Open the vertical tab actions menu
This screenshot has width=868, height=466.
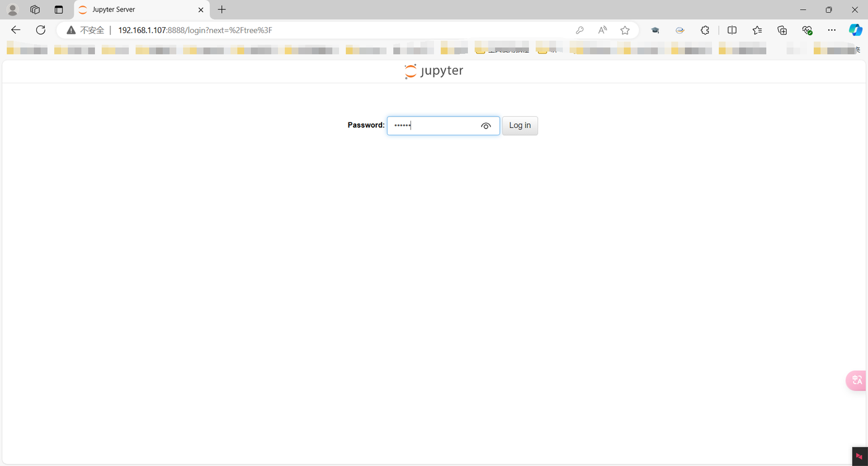(58, 9)
